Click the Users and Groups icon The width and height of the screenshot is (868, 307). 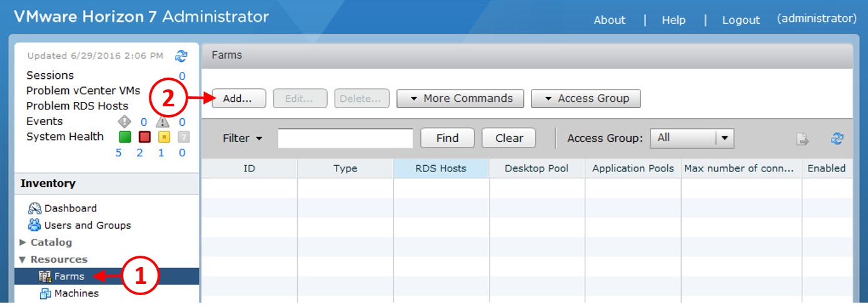point(35,225)
